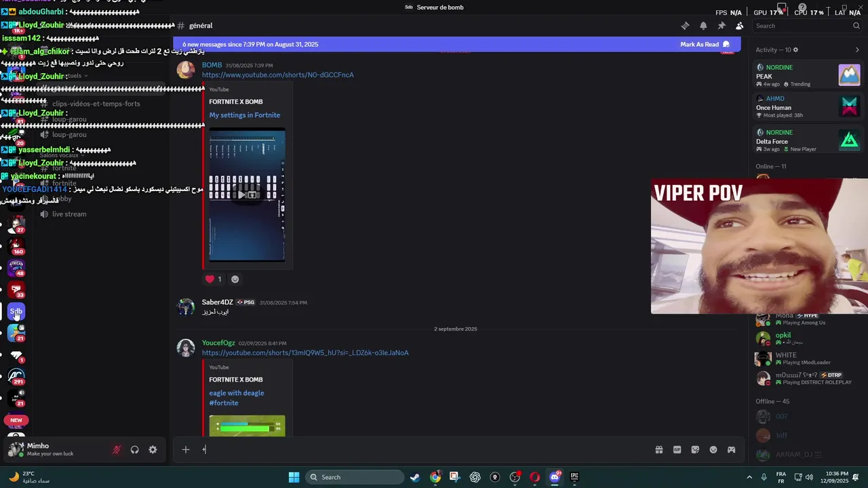This screenshot has height=488, width=868.
Task: Open the GIF picker
Action: (677, 449)
